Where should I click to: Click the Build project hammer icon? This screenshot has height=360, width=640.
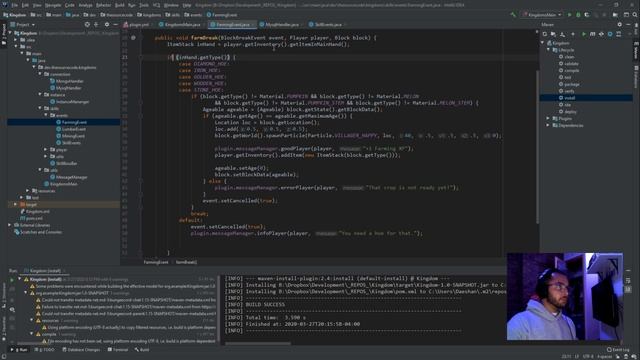(x=513, y=15)
